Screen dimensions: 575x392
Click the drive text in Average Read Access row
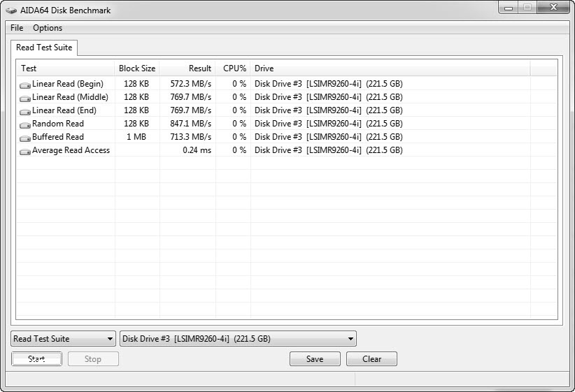[x=329, y=150]
